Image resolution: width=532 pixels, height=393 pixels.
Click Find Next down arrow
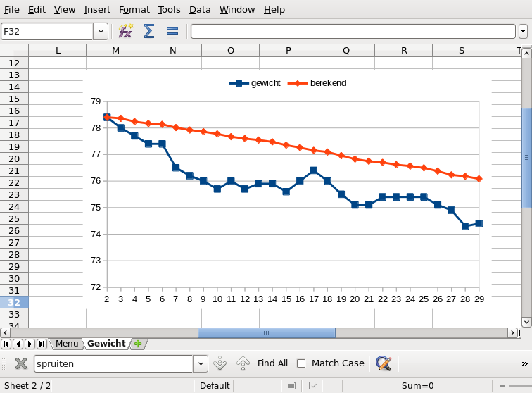coord(220,363)
